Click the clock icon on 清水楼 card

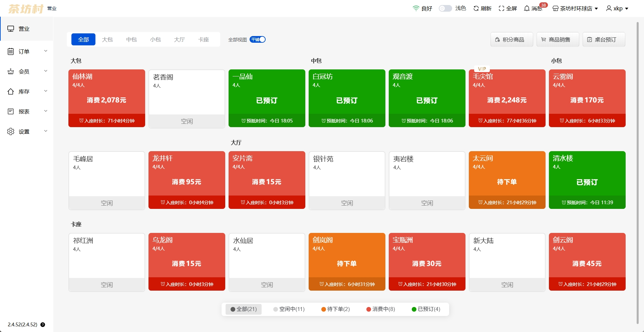[564, 202]
